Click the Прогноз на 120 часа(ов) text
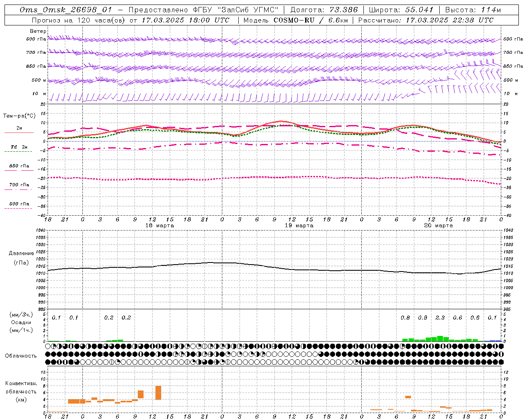The image size is (525, 420). click(x=78, y=20)
